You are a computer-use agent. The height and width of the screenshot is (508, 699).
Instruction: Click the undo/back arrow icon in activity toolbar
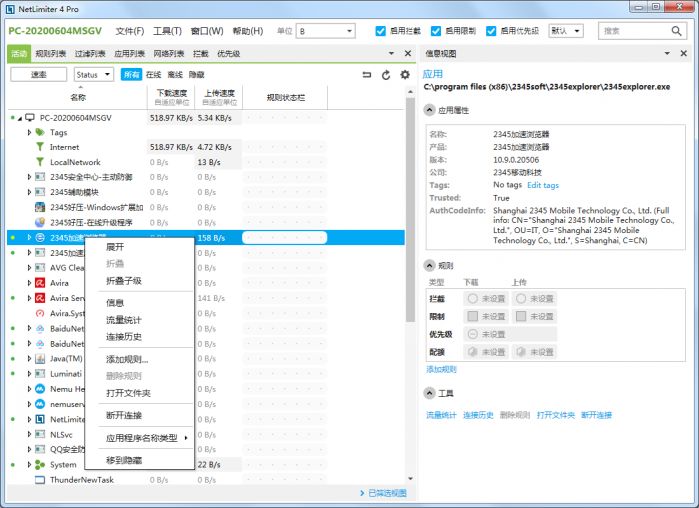tap(366, 75)
